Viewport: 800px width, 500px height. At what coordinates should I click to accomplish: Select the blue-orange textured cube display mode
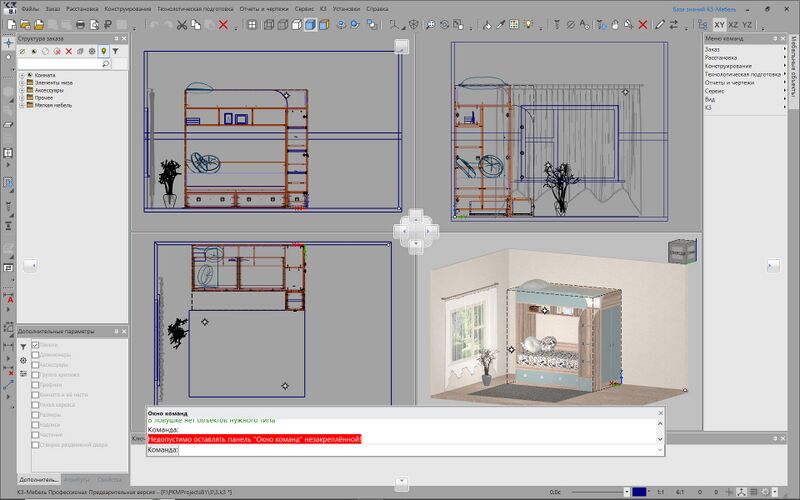324,24
